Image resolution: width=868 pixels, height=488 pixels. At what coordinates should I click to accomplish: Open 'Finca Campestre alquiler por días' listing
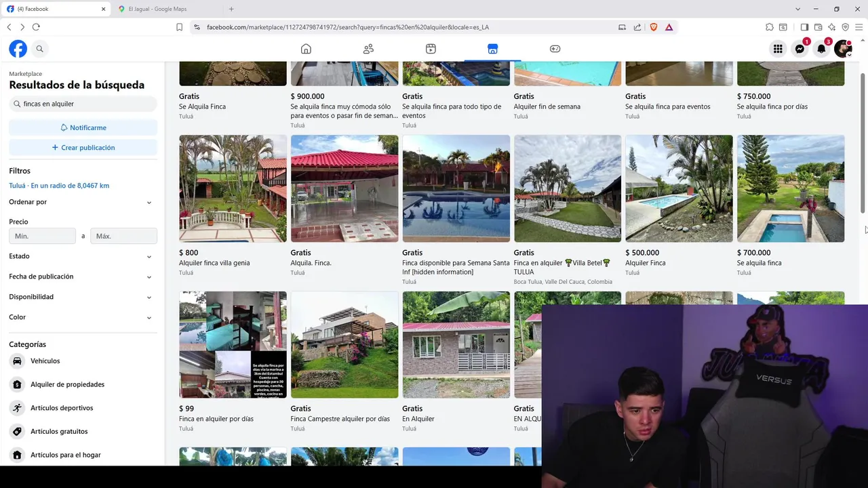point(344,344)
